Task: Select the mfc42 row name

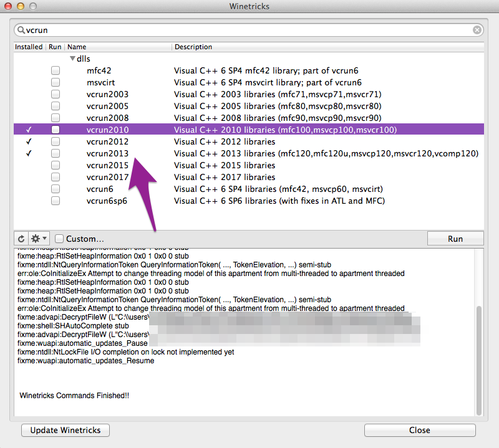Action: pyautogui.click(x=99, y=70)
